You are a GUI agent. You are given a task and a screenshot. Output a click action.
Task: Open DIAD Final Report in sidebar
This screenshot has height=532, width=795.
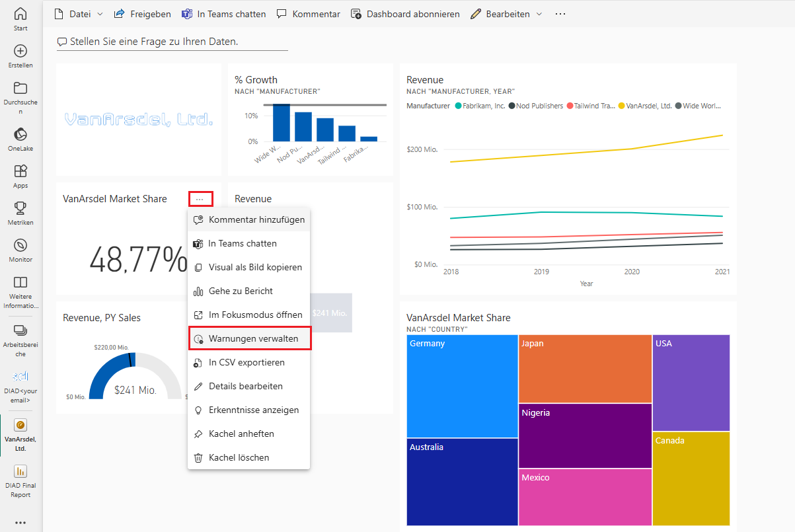click(x=20, y=480)
